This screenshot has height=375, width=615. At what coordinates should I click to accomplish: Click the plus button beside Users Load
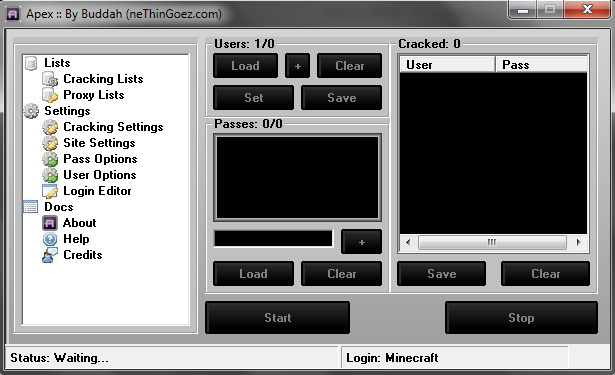click(297, 66)
